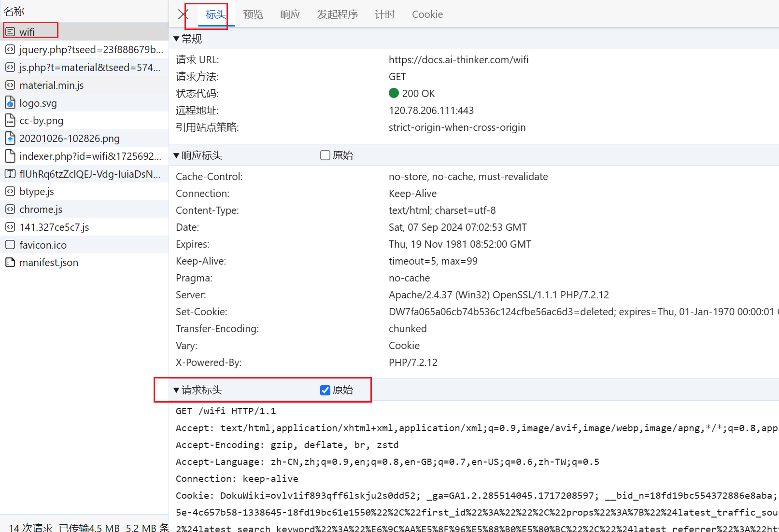Click Date value Sat, 07 Sep 2024
779x532 pixels.
coord(457,227)
